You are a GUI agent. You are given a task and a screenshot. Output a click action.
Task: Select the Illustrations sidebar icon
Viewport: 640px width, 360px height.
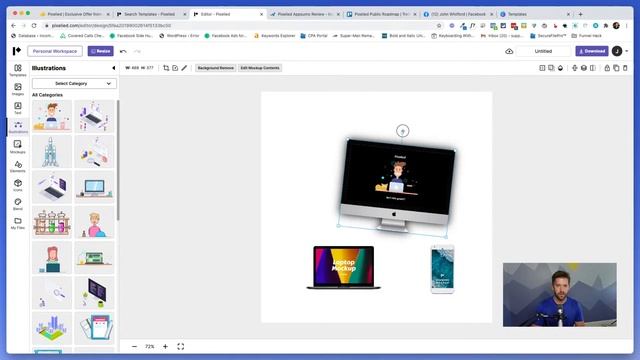[x=18, y=127]
